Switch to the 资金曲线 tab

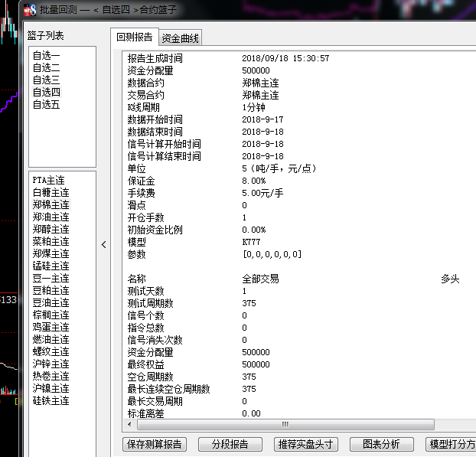tap(181, 38)
